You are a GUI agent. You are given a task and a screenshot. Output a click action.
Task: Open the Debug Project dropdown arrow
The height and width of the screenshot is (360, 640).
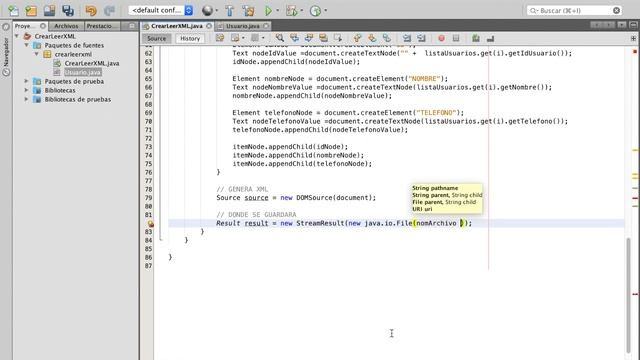[302, 11]
